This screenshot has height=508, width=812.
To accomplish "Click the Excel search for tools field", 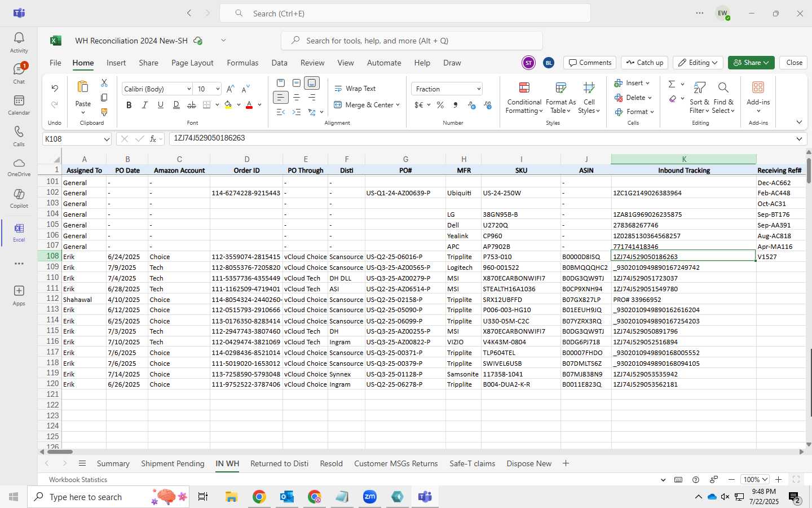I will click(412, 41).
